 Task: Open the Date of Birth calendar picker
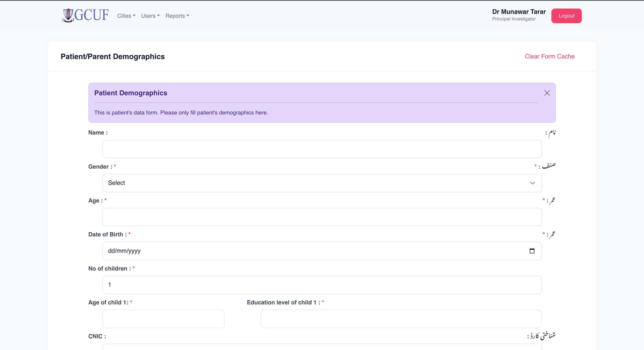tap(532, 251)
